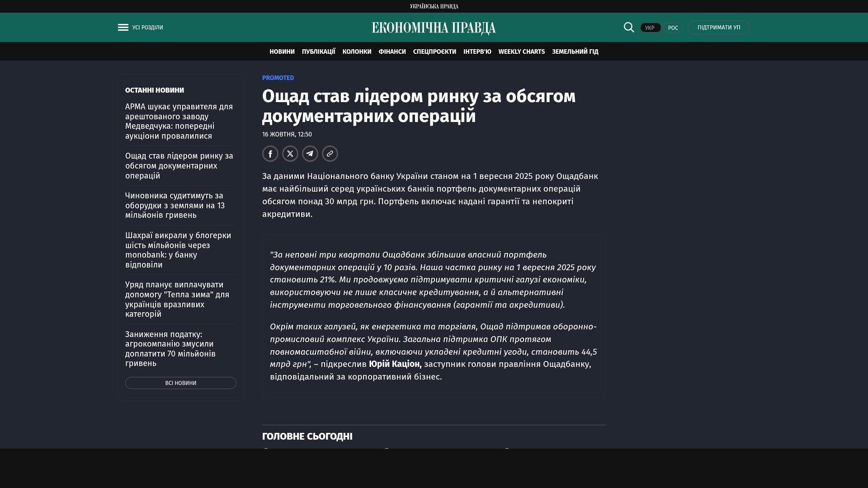Click the search magnifier icon

pos(629,28)
